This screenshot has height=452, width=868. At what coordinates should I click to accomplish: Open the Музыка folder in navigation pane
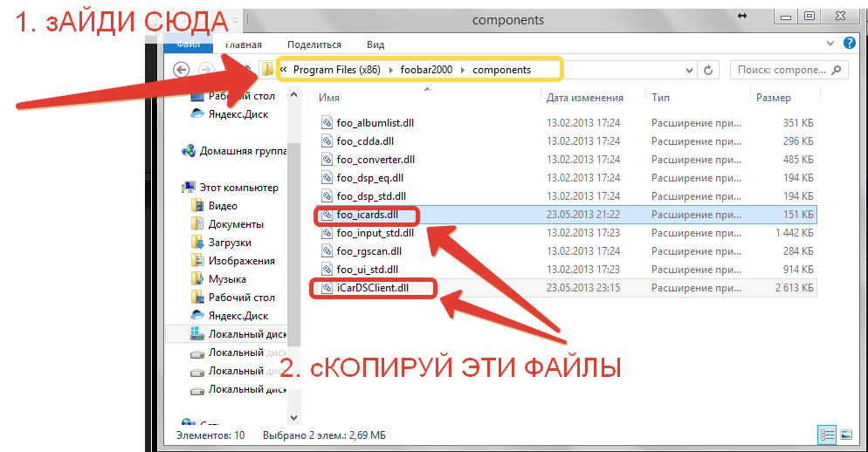[226, 279]
